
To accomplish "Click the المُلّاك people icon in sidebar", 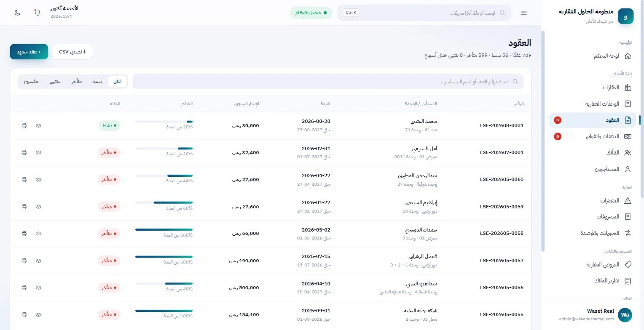I will pos(628,153).
